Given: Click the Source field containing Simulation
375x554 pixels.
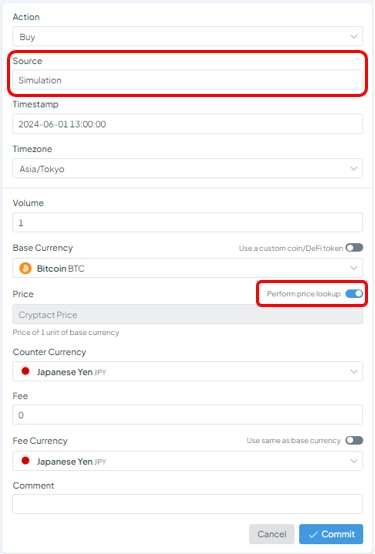Looking at the screenshot, I should (188, 80).
